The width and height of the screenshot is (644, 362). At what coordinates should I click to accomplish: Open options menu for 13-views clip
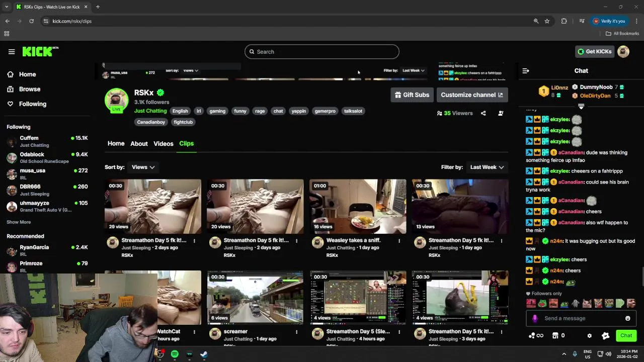tap(502, 241)
